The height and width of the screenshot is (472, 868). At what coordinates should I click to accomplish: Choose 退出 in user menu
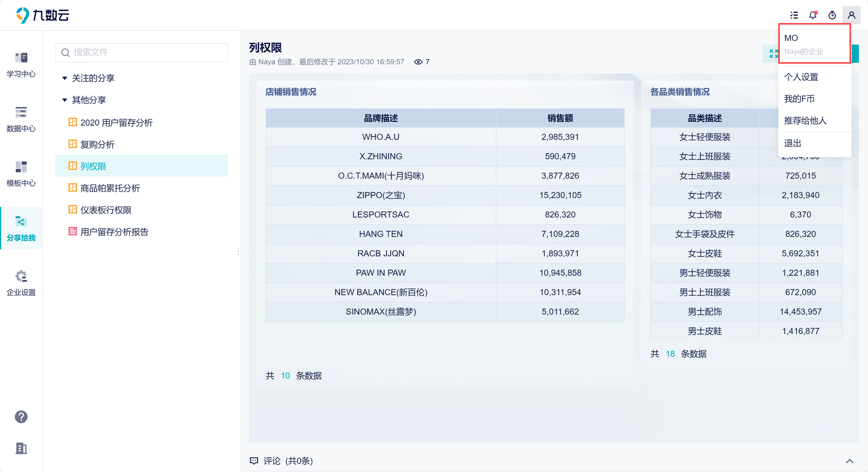point(793,143)
